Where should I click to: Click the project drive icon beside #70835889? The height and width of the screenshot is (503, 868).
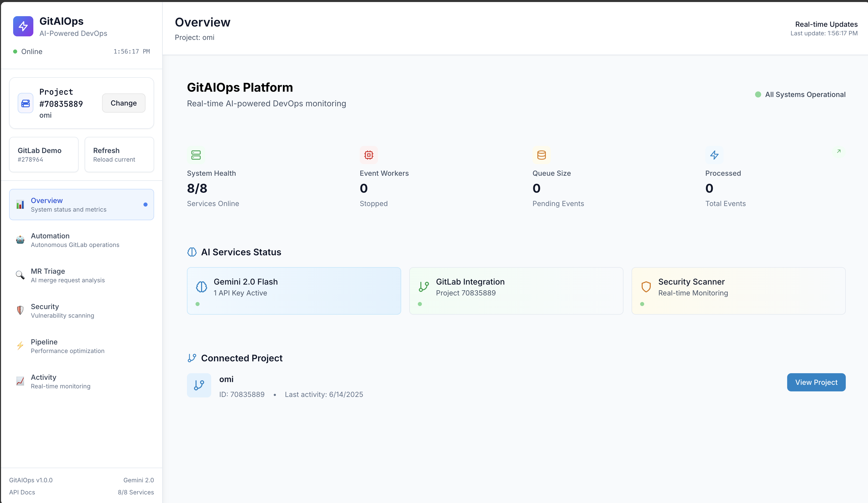pyautogui.click(x=26, y=103)
